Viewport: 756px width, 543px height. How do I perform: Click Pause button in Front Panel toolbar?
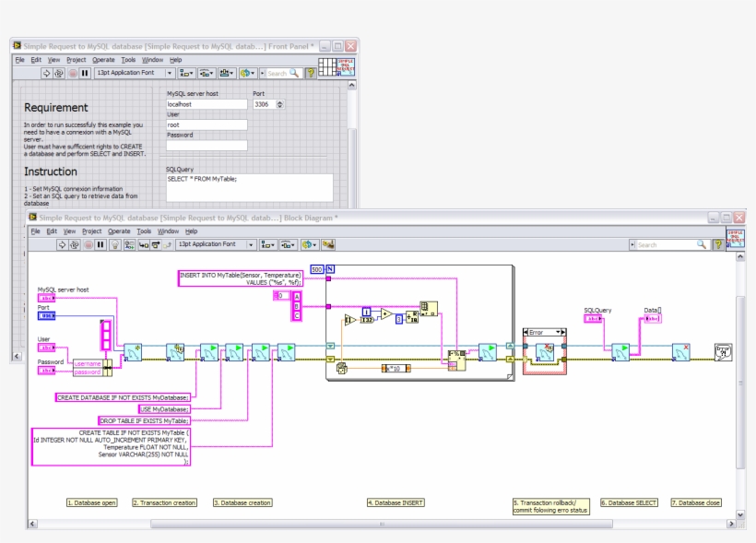click(x=85, y=74)
